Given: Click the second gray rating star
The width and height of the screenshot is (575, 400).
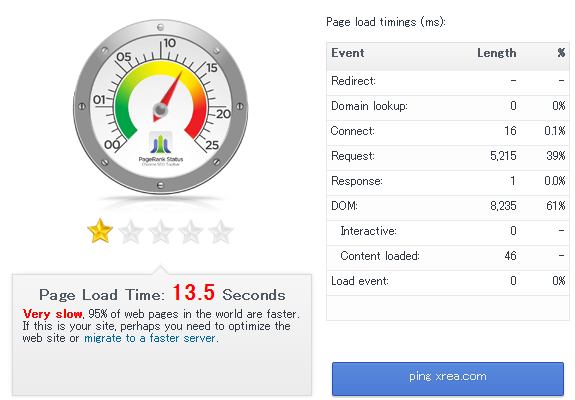Looking at the screenshot, I should point(131,232).
